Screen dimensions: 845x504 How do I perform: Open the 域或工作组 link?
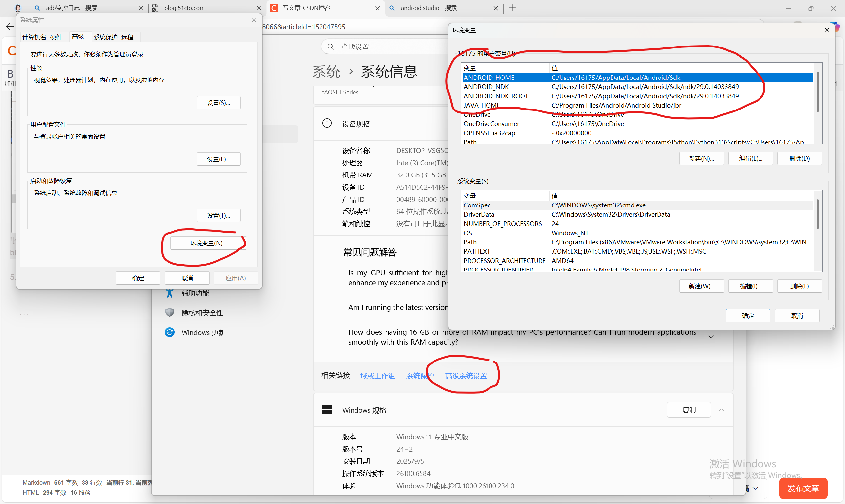pyautogui.click(x=378, y=376)
